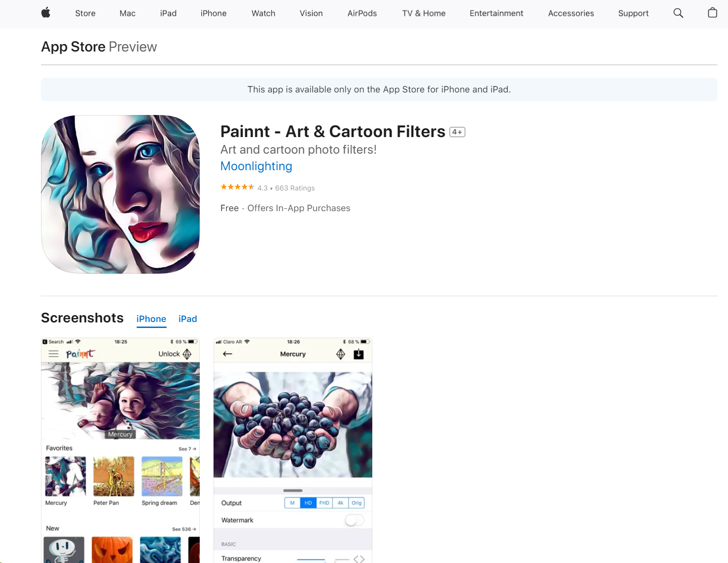Open the Support menu

point(633,13)
